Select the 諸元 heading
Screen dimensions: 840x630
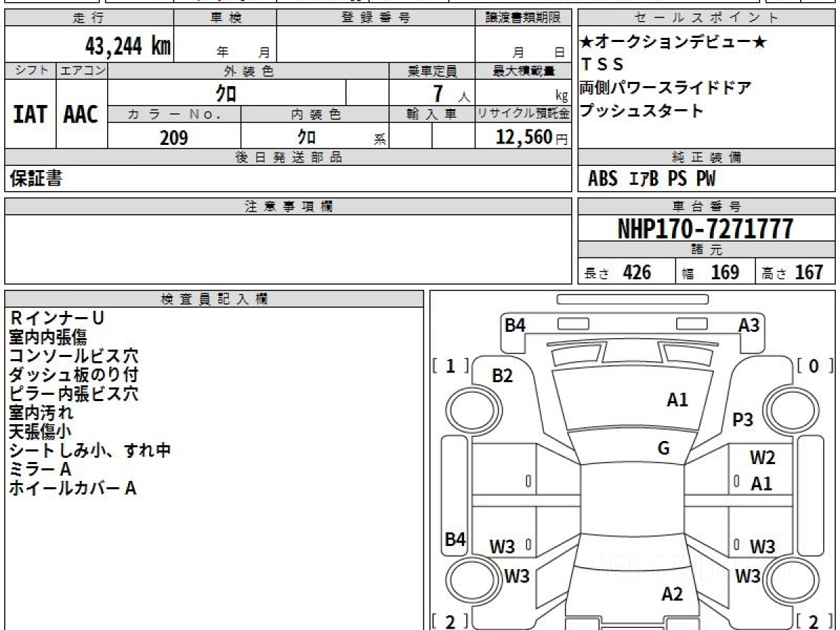click(707, 250)
